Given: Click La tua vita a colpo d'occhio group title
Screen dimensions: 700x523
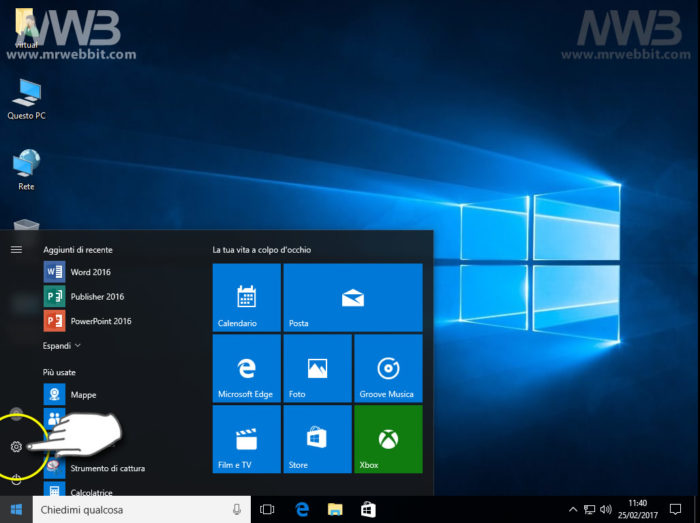Looking at the screenshot, I should [x=262, y=250].
